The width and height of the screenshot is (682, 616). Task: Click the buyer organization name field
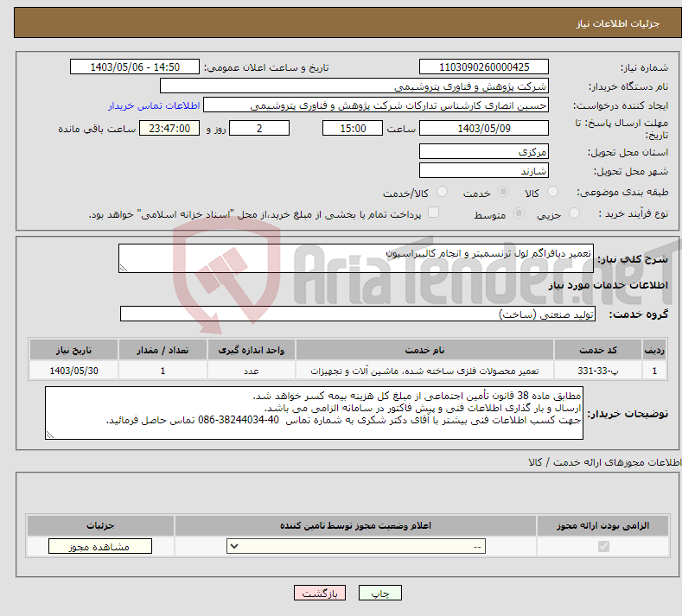pyautogui.click(x=354, y=86)
